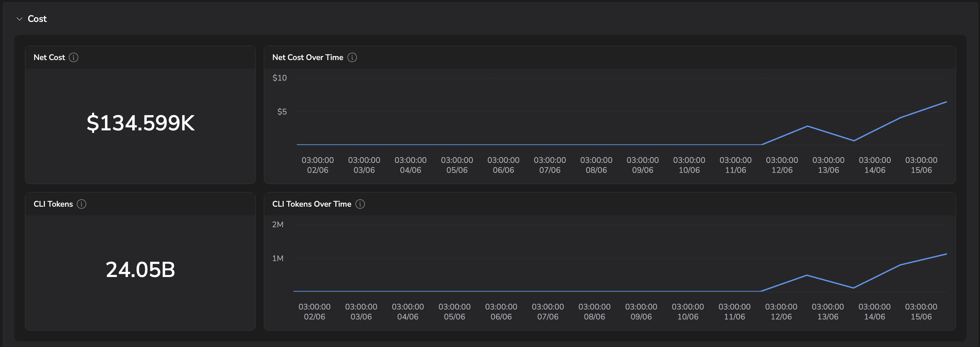Collapse the Cost section chevron

tap(20, 19)
